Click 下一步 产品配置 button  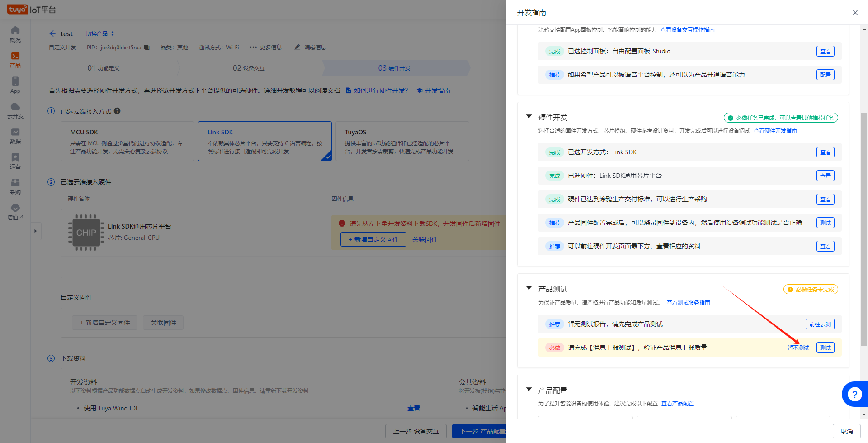click(479, 431)
